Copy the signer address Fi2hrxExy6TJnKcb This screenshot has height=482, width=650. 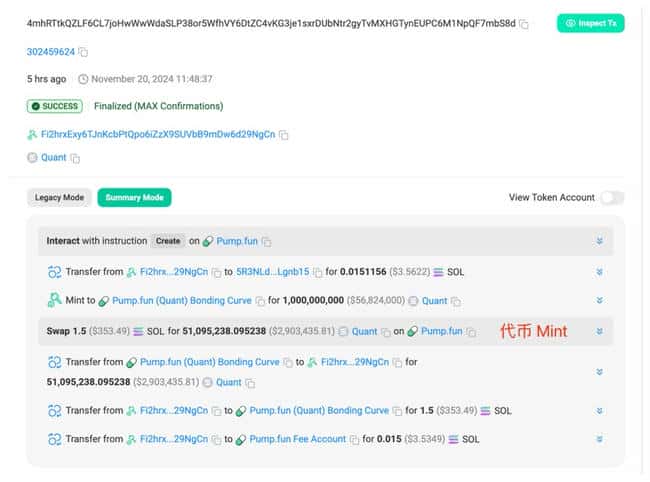click(284, 135)
